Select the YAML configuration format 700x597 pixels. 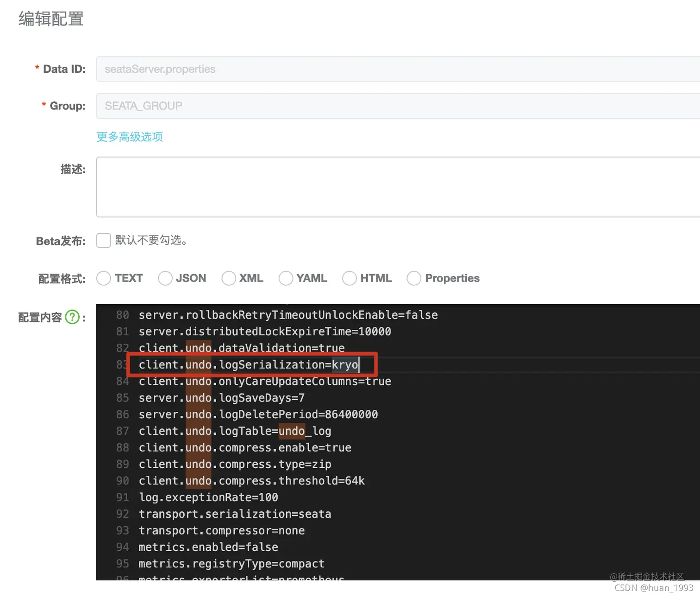[x=286, y=278]
